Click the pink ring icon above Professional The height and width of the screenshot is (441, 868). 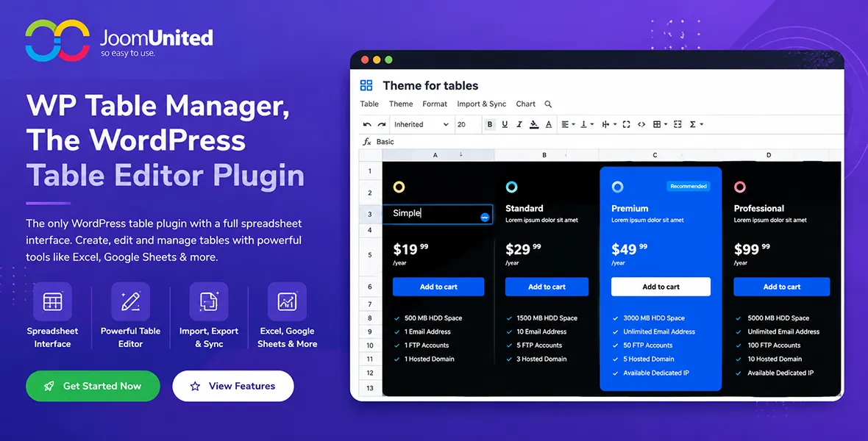click(739, 187)
